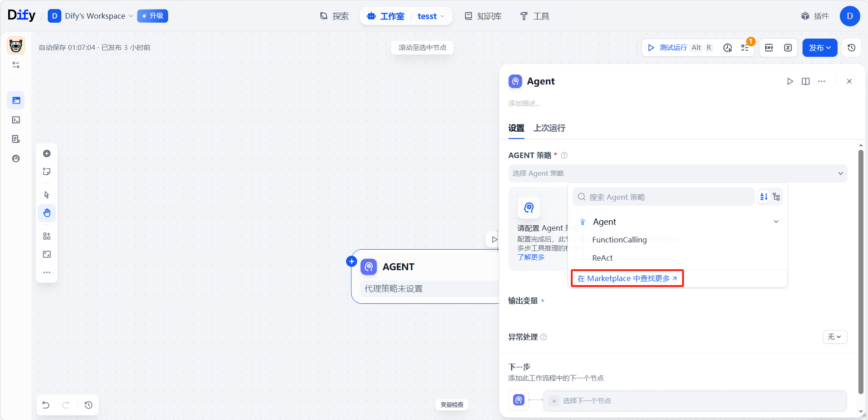The width and height of the screenshot is (868, 420).
Task: Open the canvas toolbar more options
Action: (x=47, y=272)
